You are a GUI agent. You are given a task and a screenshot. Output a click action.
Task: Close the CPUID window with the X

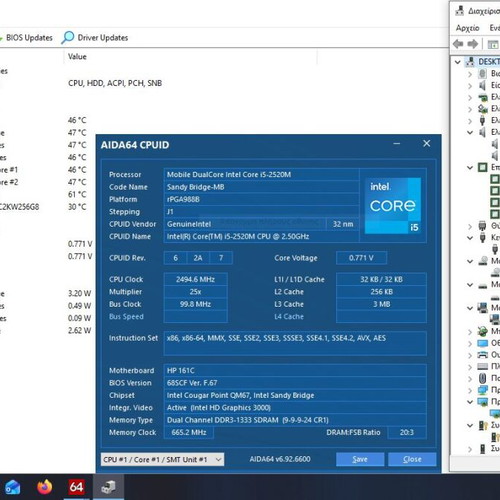[426, 143]
